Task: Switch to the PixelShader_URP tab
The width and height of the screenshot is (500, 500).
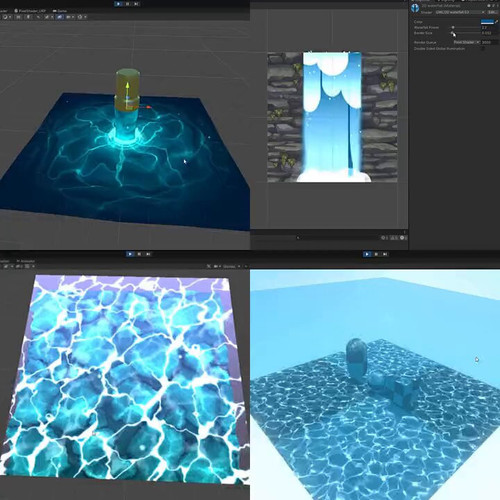Action: click(x=30, y=11)
